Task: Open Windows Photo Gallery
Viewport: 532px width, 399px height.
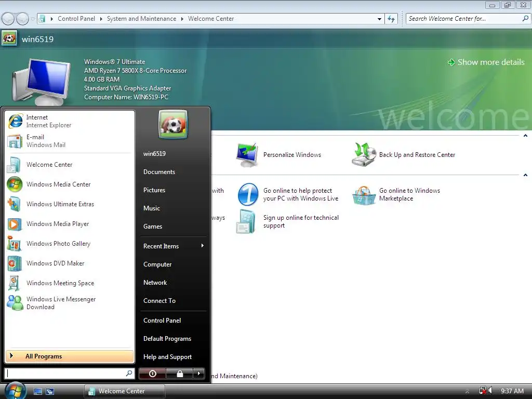Action: tap(70, 244)
